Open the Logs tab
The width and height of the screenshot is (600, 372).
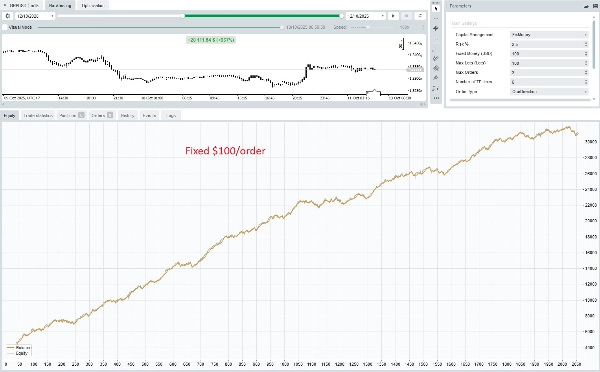click(171, 115)
